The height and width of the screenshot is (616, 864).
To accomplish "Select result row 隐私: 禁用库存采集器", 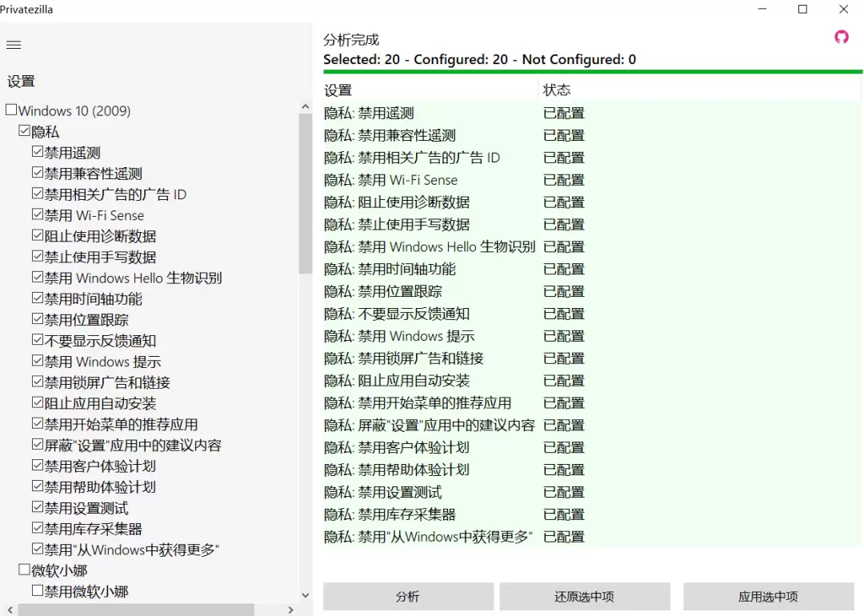I will tap(592, 515).
